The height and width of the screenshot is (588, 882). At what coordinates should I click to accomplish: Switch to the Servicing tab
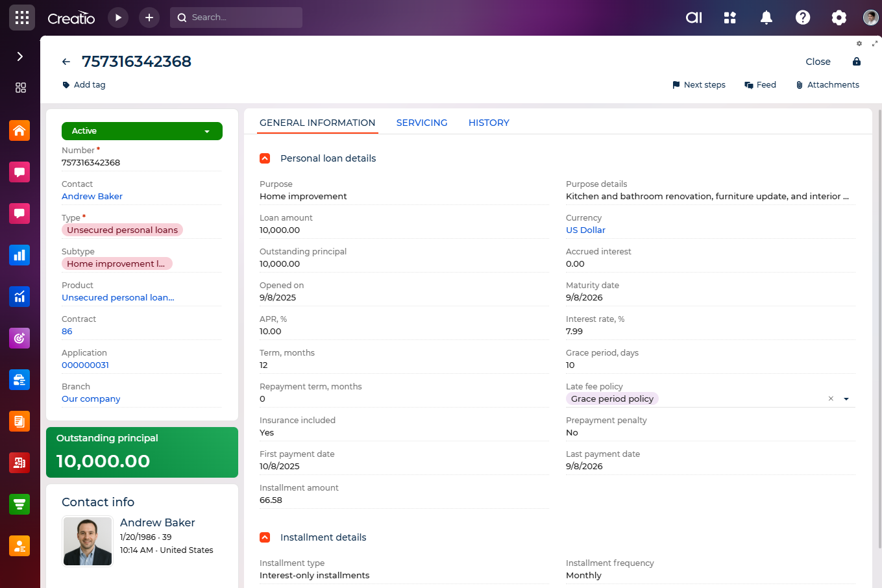point(422,123)
